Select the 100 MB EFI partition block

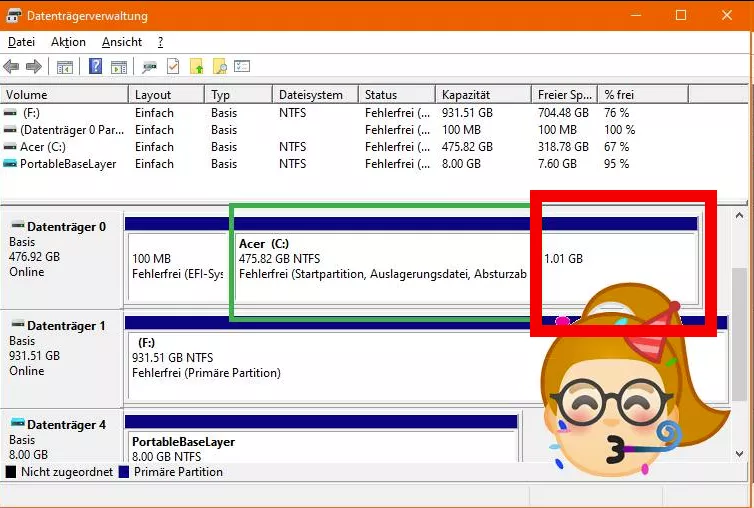pos(177,266)
